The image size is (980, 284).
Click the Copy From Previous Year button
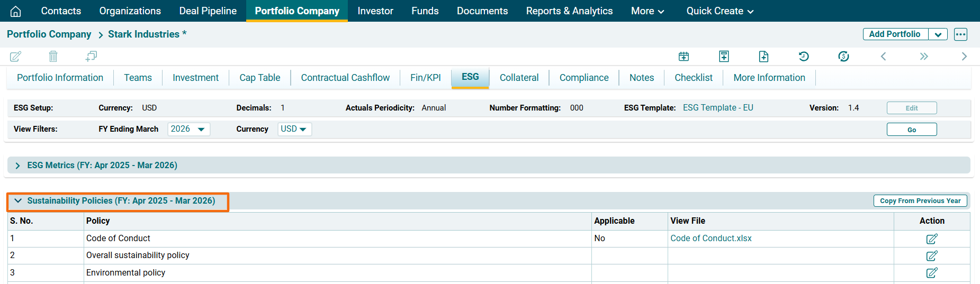coord(920,201)
